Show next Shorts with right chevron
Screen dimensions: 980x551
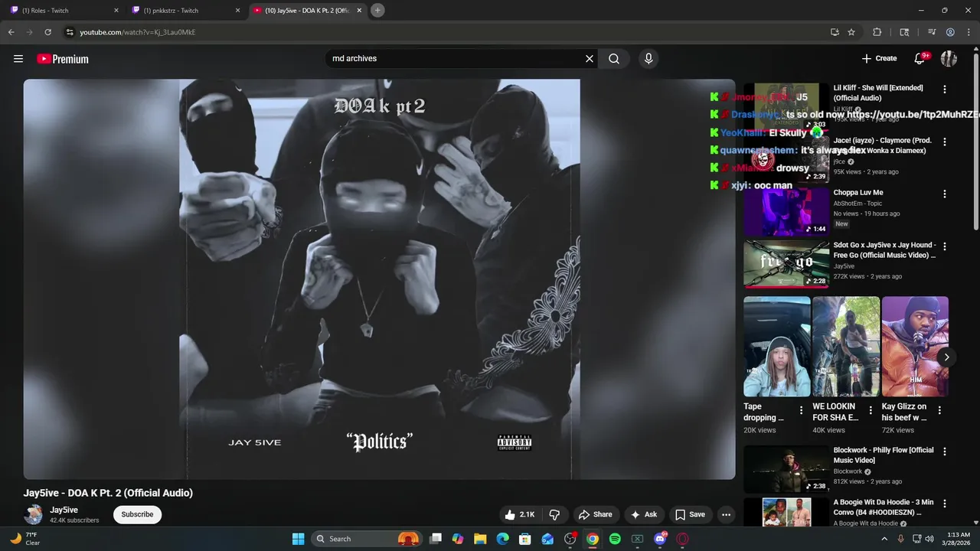[946, 357]
